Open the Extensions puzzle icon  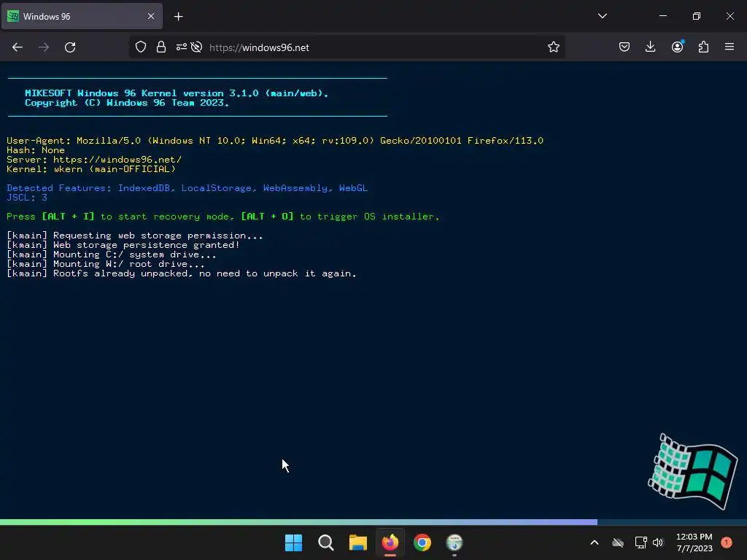(703, 47)
